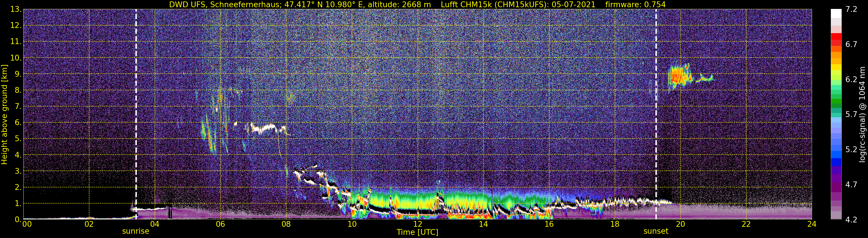Viewport: 868px width, 238px height.
Task: Click the time axis tick label '14'
Action: 483,224
